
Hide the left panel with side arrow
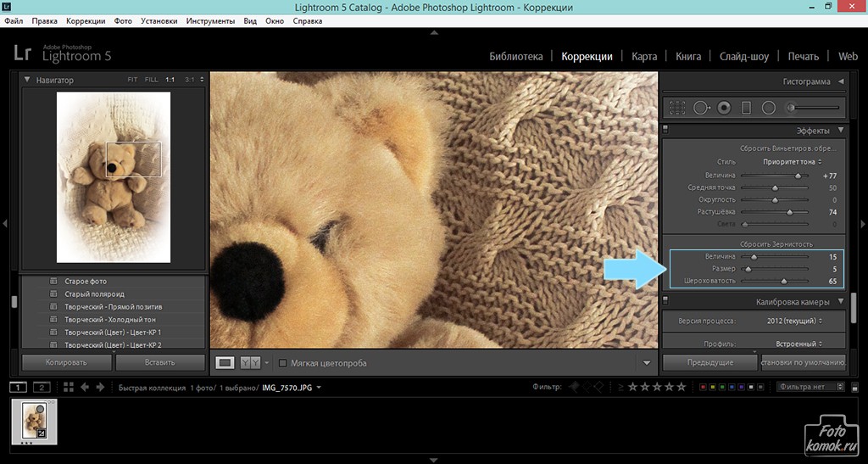(x=4, y=224)
